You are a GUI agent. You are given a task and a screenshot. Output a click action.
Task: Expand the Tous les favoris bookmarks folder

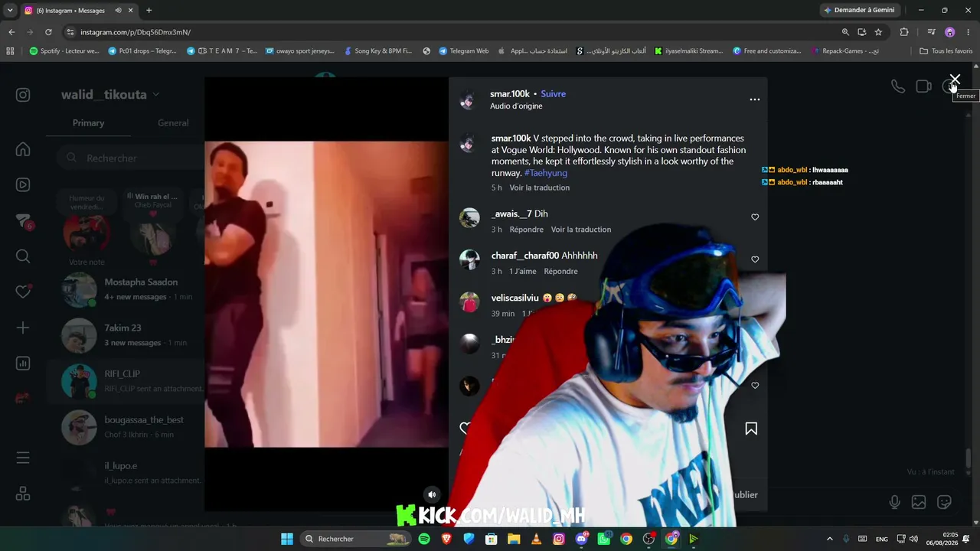pyautogui.click(x=946, y=51)
